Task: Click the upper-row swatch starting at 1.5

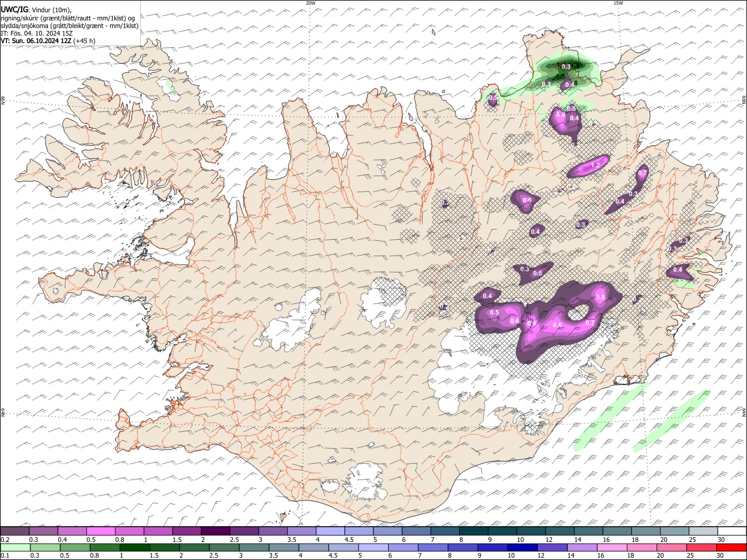Action: tap(187, 531)
